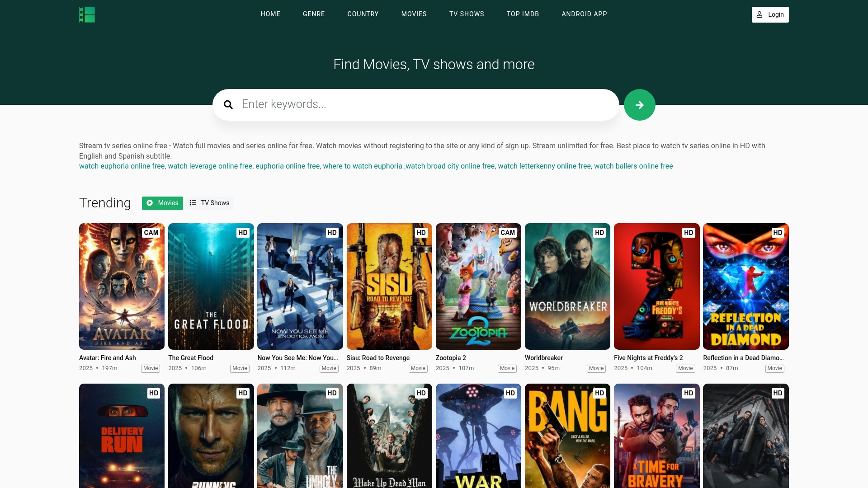Open the 'watch letterkenny online free' link
This screenshot has width=868, height=488.
point(544,166)
